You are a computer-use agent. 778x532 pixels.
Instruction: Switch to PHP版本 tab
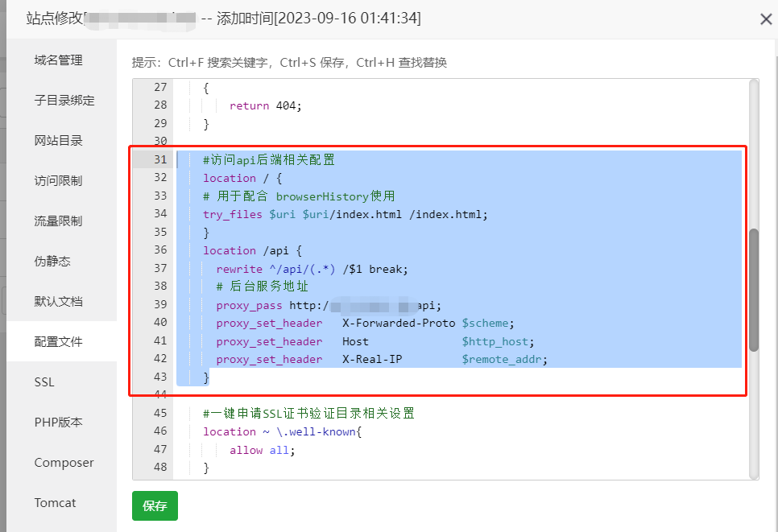(58, 423)
